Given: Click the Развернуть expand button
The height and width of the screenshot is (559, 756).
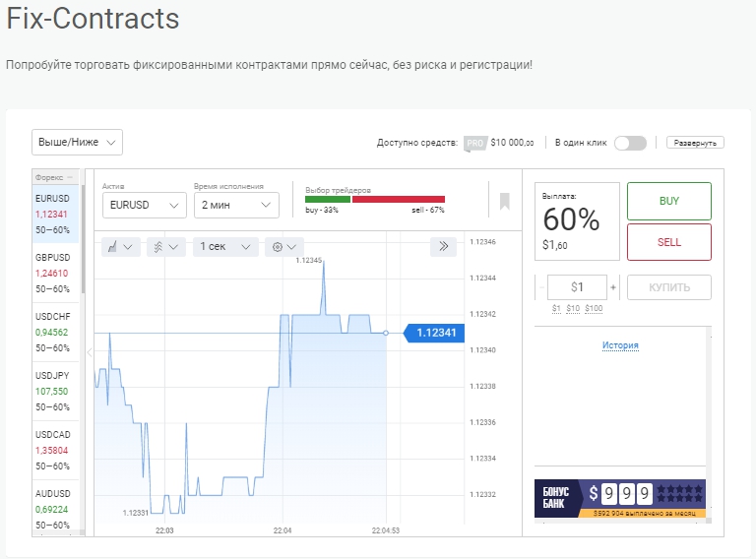Looking at the screenshot, I should (x=695, y=143).
